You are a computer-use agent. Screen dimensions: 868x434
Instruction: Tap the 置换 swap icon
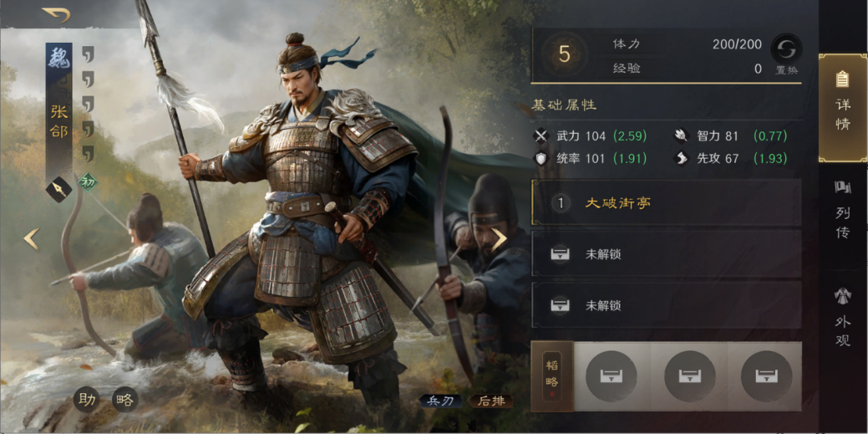pyautogui.click(x=786, y=49)
